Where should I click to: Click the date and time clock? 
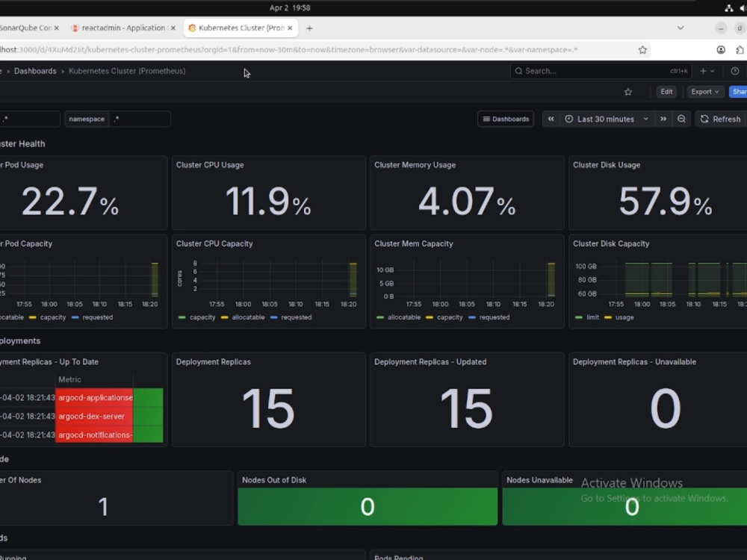(290, 7)
